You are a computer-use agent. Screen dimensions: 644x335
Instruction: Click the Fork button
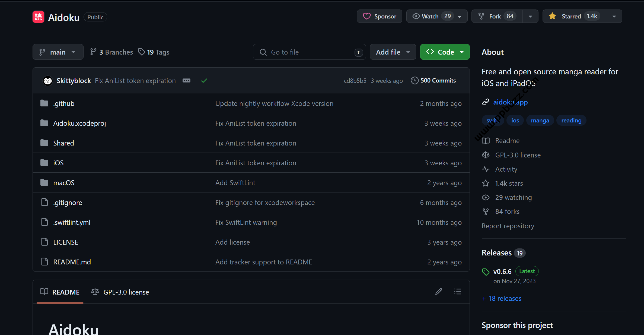pyautogui.click(x=497, y=16)
